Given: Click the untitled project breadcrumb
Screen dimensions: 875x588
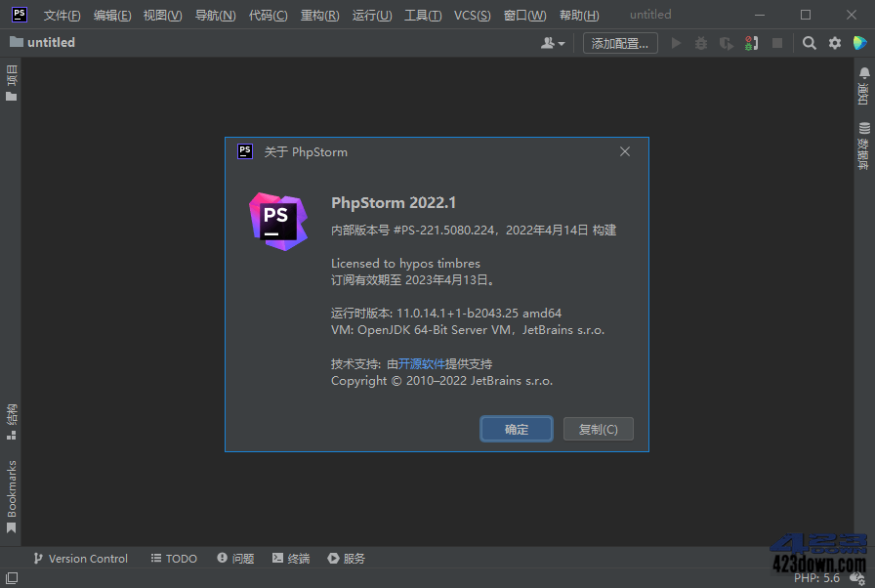Looking at the screenshot, I should [49, 42].
